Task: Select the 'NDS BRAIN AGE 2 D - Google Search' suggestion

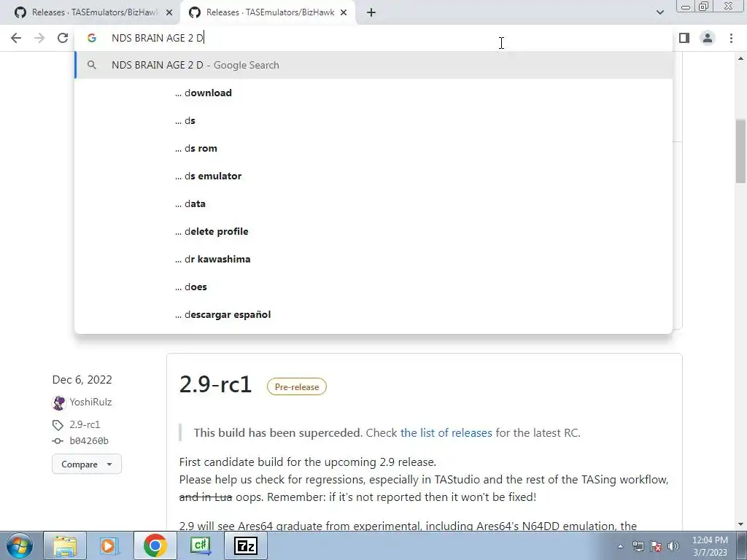Action: (374, 65)
